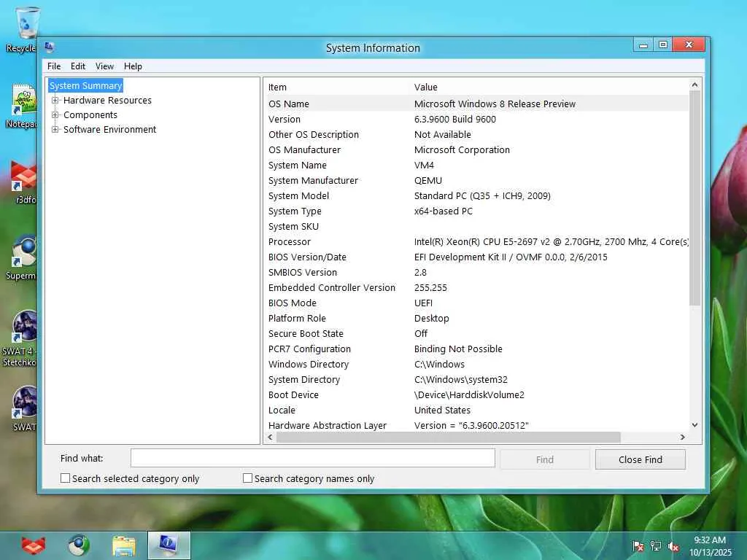Select the PCR7 Configuration row
Screen dimensions: 747x560
click(476, 349)
